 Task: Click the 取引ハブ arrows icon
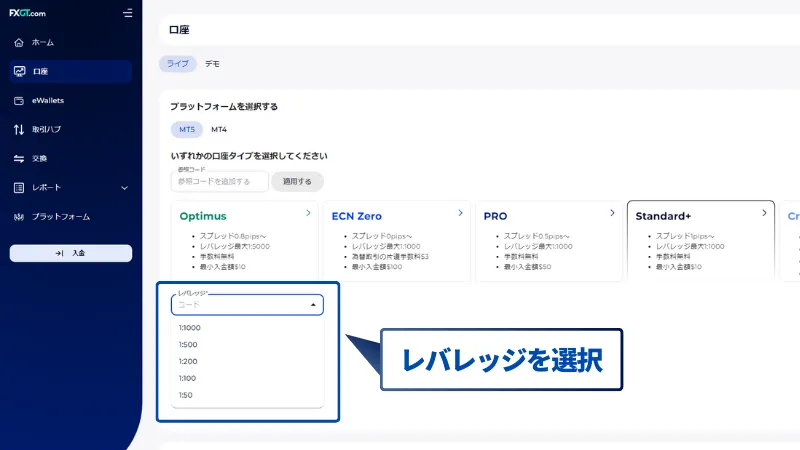click(x=19, y=130)
